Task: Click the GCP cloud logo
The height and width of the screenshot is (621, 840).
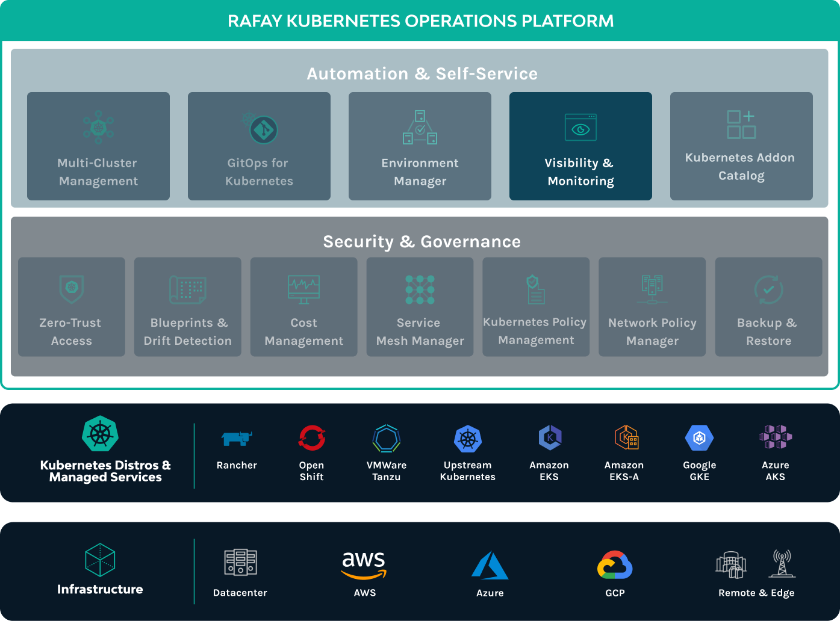Action: click(615, 565)
